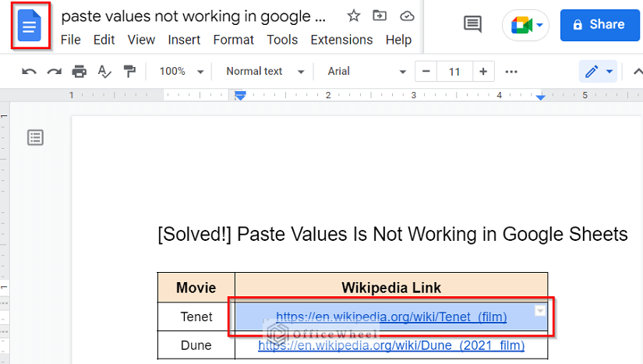Star this document

coord(353,16)
